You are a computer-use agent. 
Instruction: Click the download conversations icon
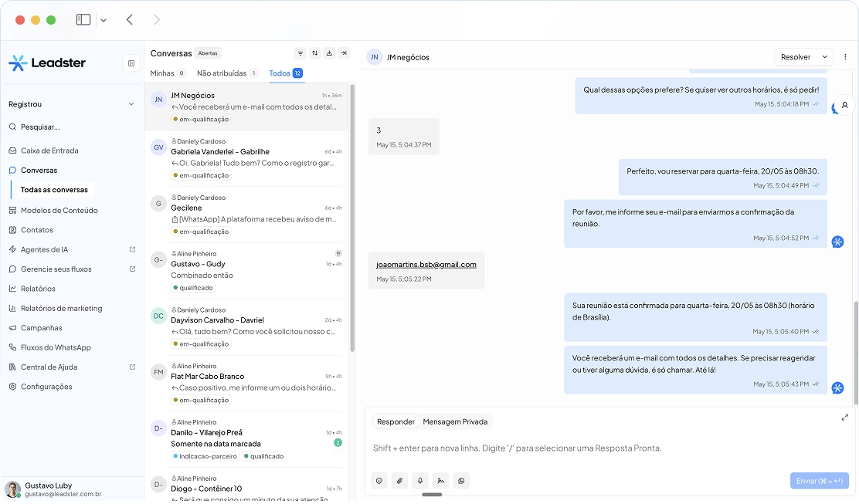click(329, 53)
